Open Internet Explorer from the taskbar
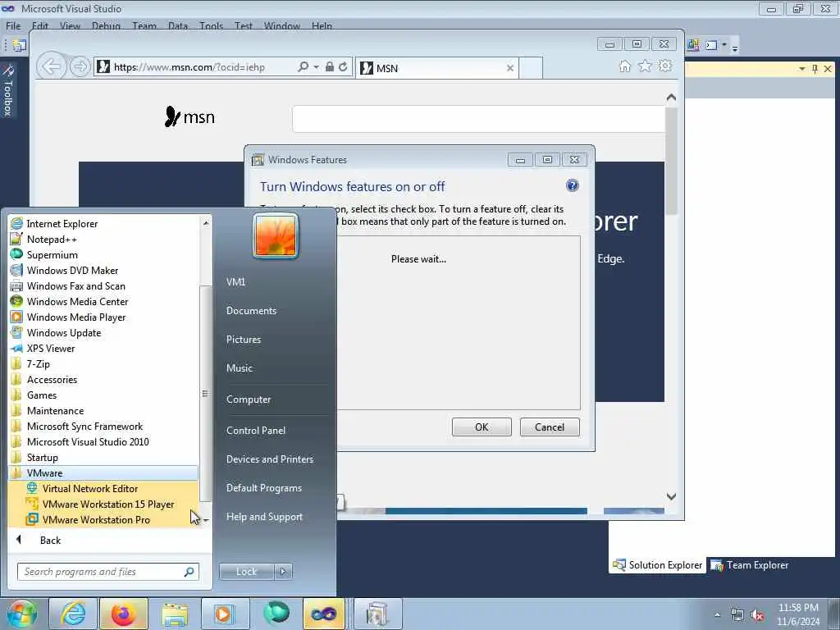 [72, 614]
